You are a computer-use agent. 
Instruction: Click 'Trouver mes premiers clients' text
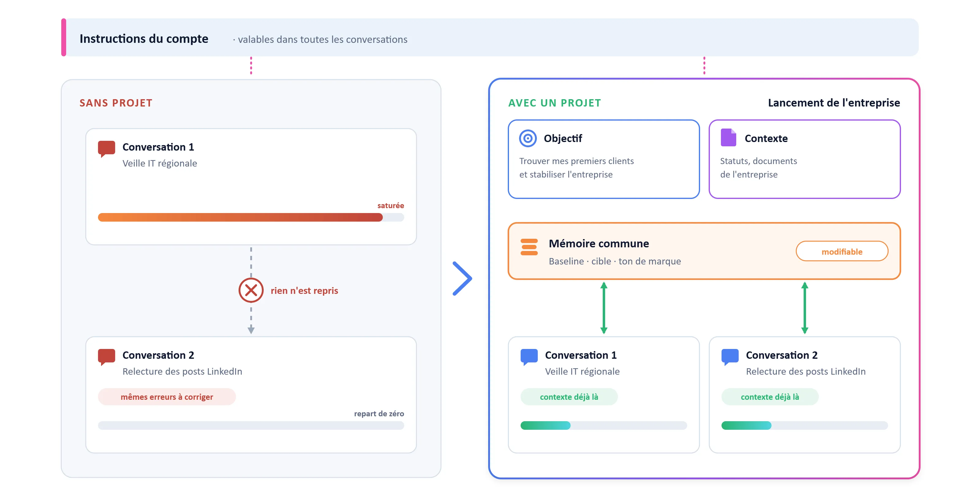click(576, 161)
